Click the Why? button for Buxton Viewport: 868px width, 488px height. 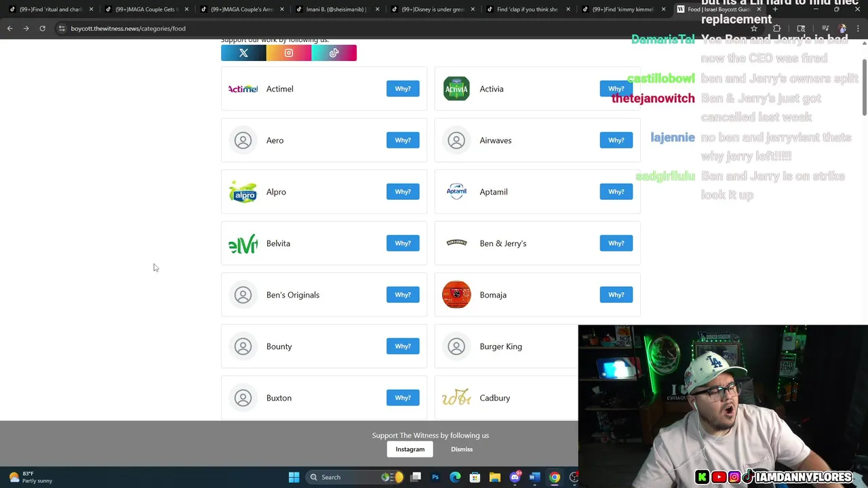click(x=403, y=398)
